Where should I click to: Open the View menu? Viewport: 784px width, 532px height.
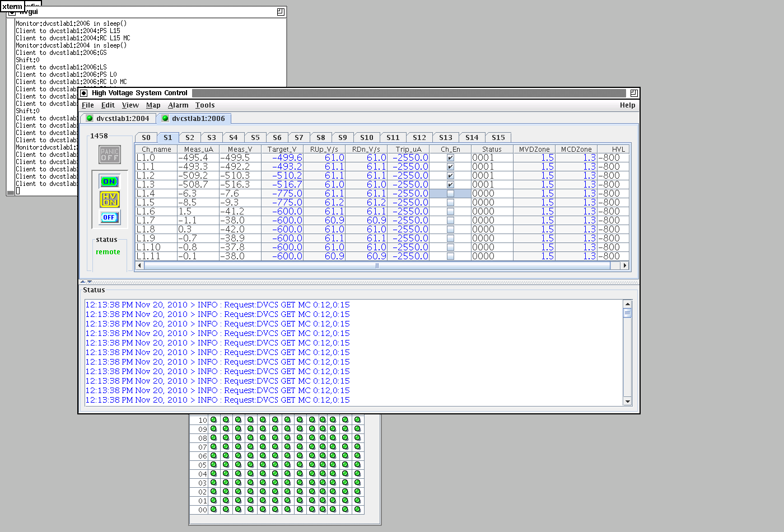130,105
